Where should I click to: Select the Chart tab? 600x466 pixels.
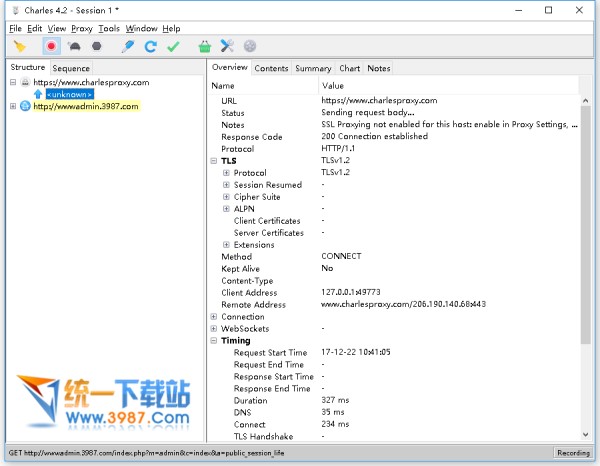(x=349, y=68)
